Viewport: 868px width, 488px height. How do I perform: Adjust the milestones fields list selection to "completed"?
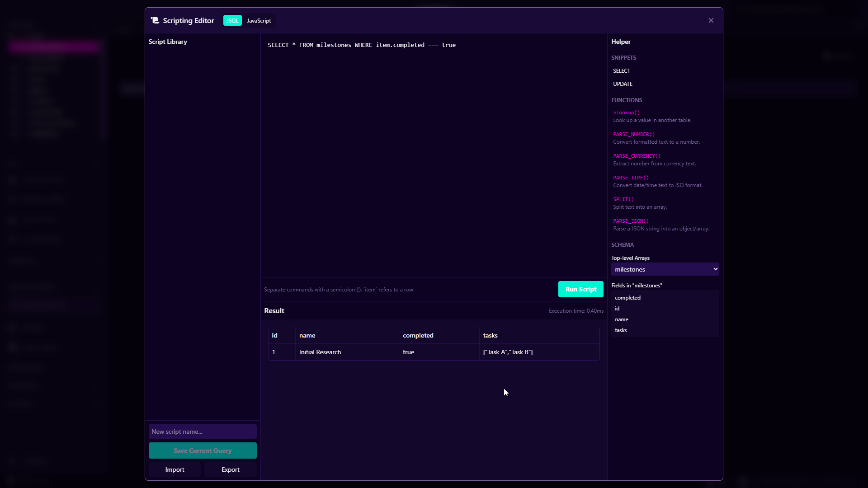pyautogui.click(x=627, y=297)
